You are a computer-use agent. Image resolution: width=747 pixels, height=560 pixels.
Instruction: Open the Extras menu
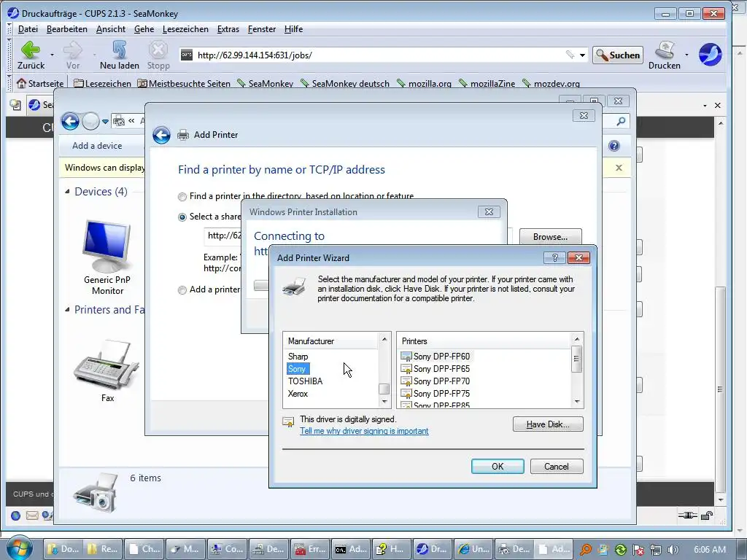click(x=228, y=29)
